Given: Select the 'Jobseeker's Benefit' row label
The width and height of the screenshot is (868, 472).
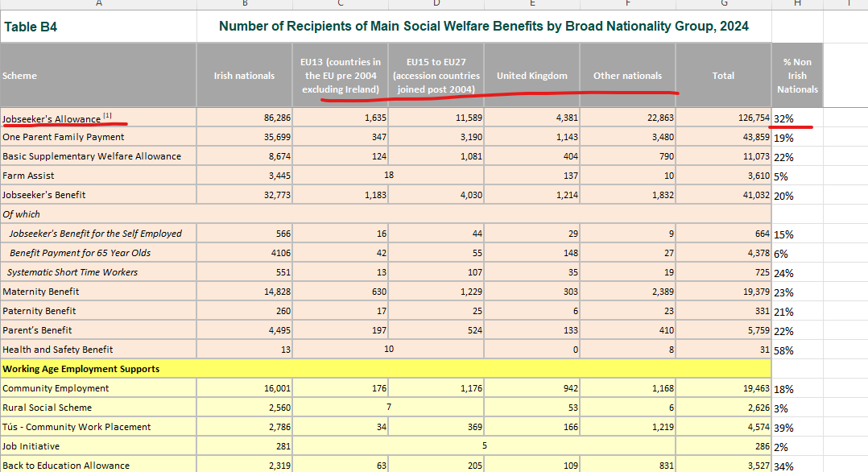Looking at the screenshot, I should tap(98, 195).
